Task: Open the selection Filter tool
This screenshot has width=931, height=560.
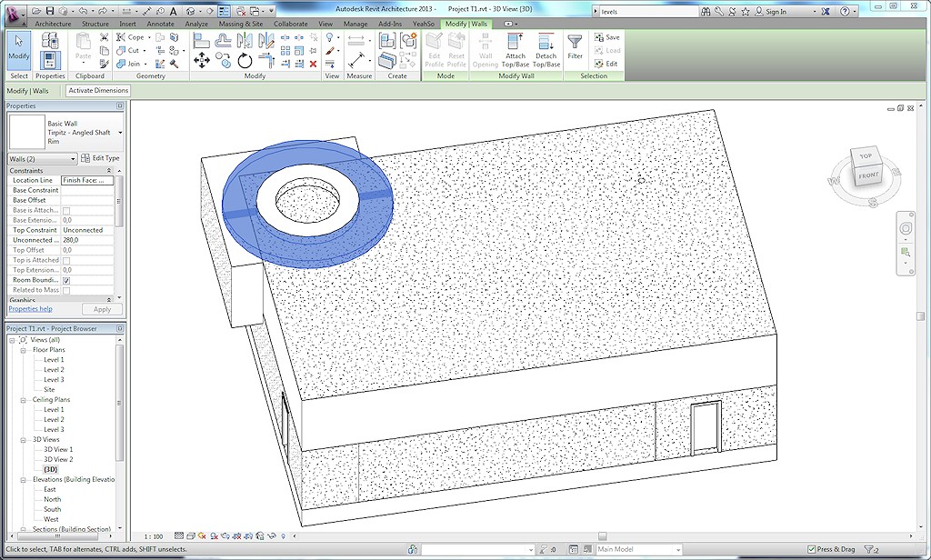Action: [x=575, y=47]
